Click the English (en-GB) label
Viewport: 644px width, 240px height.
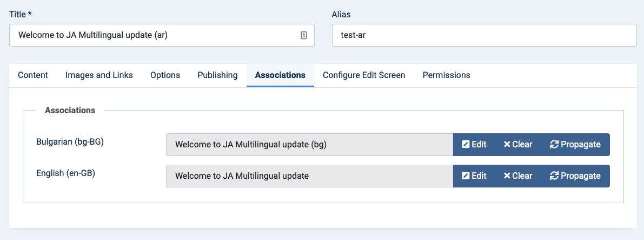66,173
